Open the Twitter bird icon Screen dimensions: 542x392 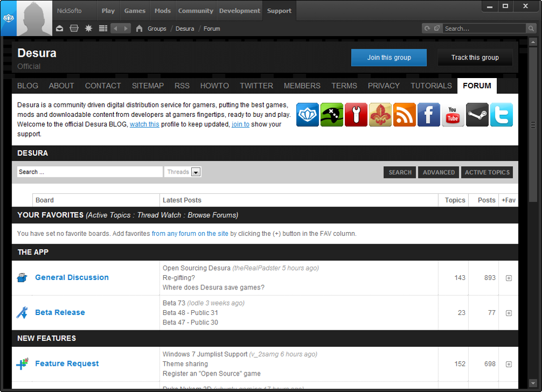click(501, 115)
